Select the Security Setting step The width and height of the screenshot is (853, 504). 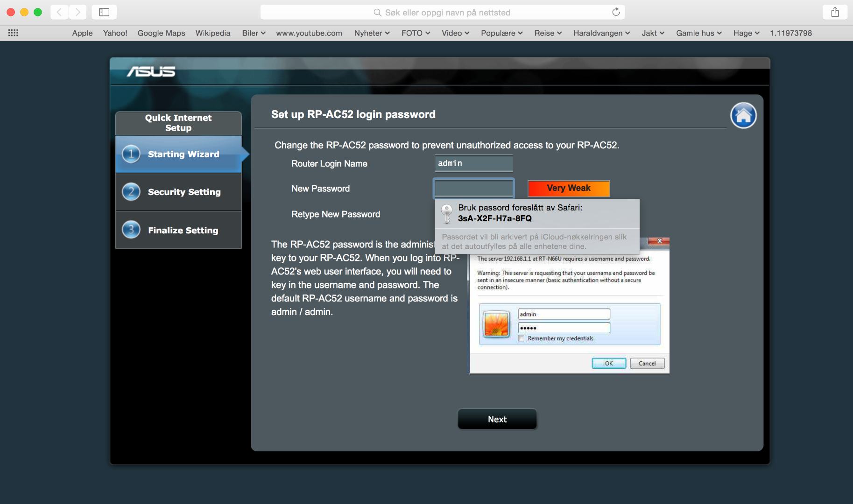(x=178, y=192)
